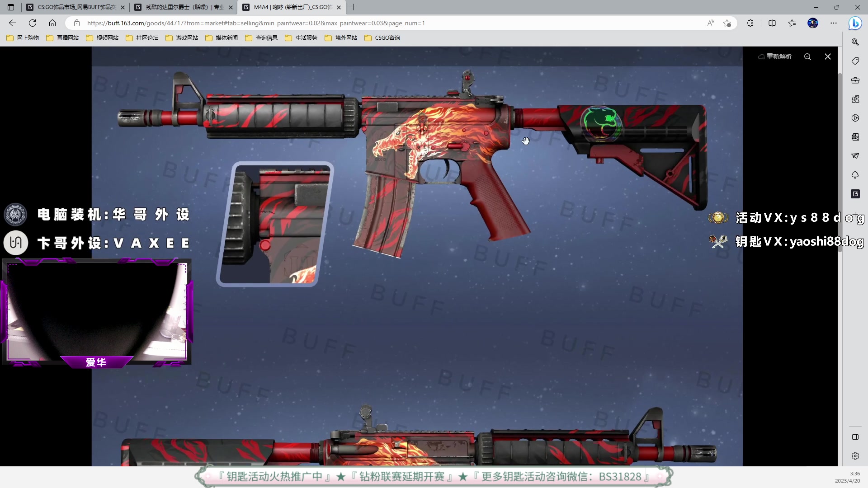Click the clock and date display
This screenshot has width=868, height=488.
point(847,477)
